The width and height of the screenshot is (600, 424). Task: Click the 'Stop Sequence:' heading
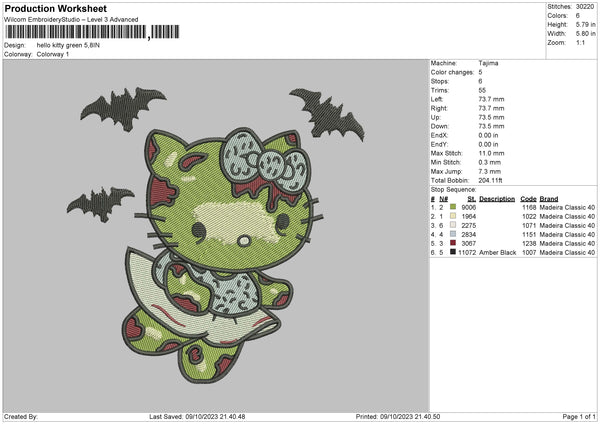pyautogui.click(x=453, y=190)
